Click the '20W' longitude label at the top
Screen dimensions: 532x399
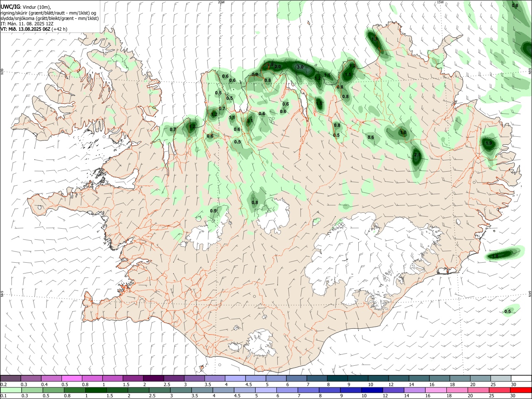pyautogui.click(x=221, y=2)
